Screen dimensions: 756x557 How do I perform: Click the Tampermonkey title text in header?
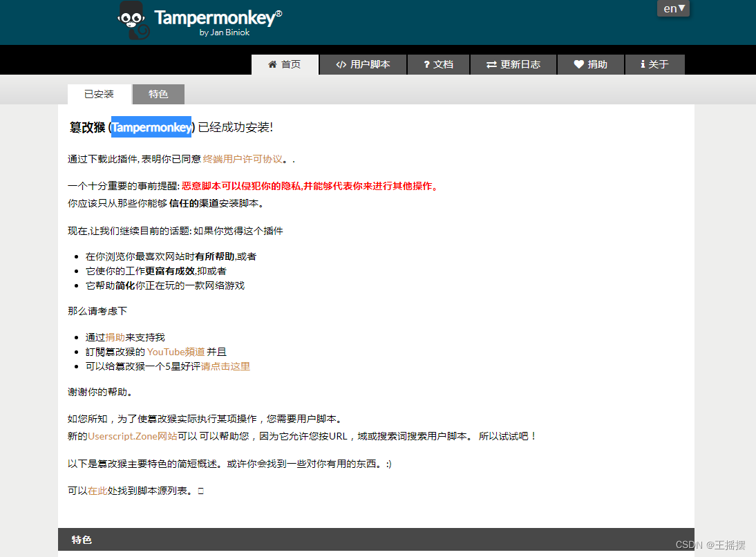click(218, 18)
